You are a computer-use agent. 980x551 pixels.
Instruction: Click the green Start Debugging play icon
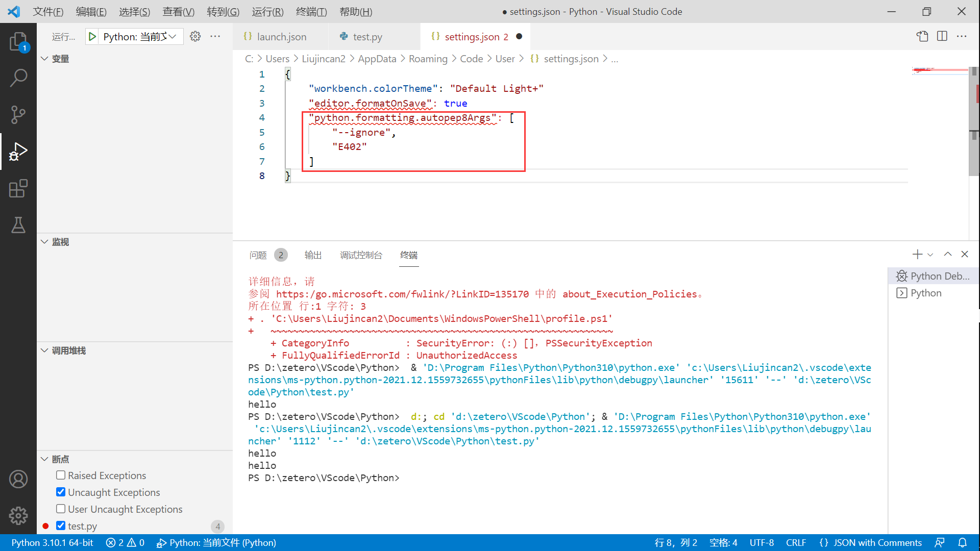(92, 37)
